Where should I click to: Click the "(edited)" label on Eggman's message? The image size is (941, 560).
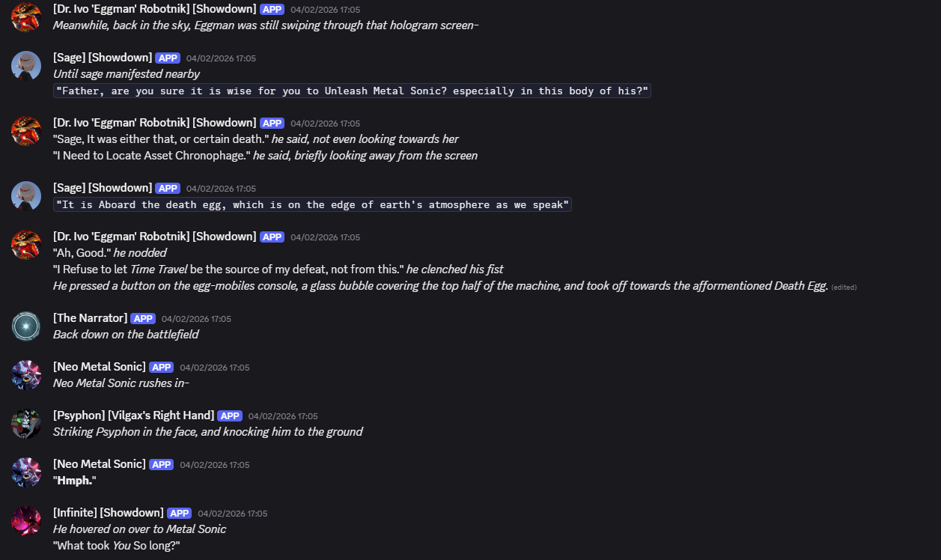(x=844, y=287)
